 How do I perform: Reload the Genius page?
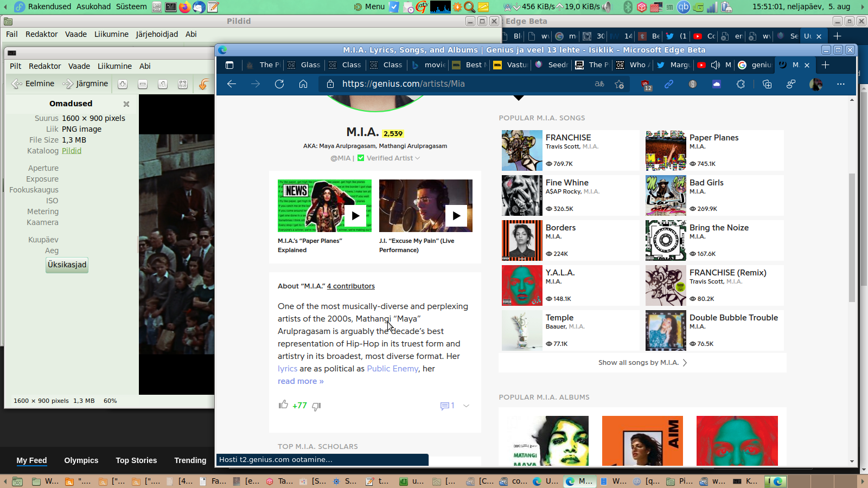pos(279,84)
